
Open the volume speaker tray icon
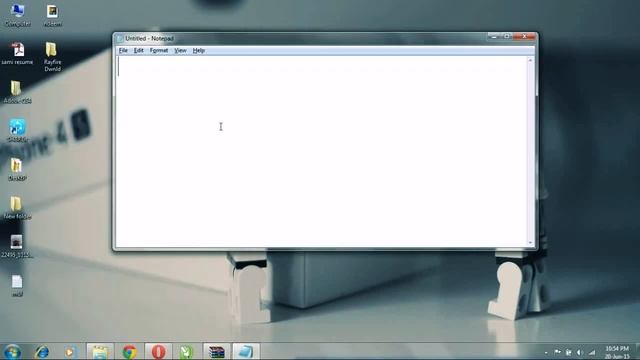[x=580, y=352]
